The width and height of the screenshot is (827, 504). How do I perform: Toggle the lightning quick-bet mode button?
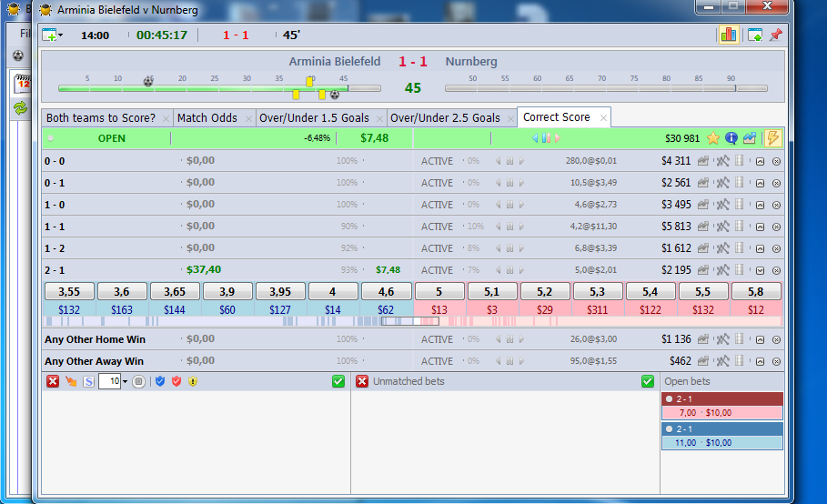(x=772, y=138)
